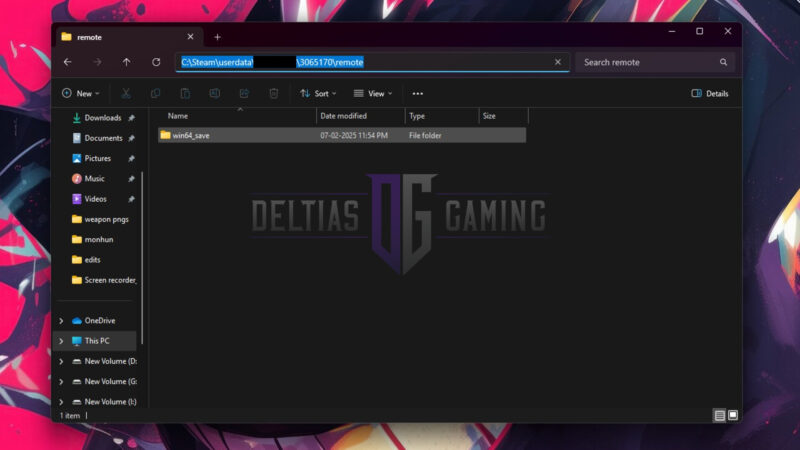This screenshot has height=450, width=800.
Task: Open the See more ellipsis menu
Action: coord(418,93)
